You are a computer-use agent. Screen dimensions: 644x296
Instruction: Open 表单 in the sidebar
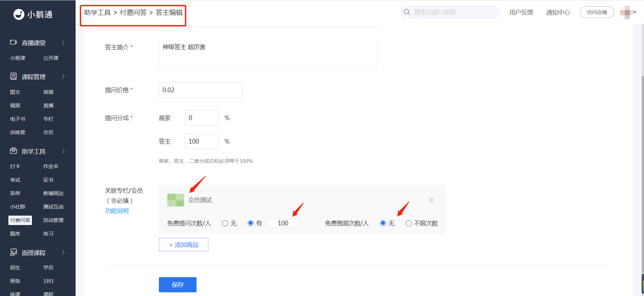15,193
